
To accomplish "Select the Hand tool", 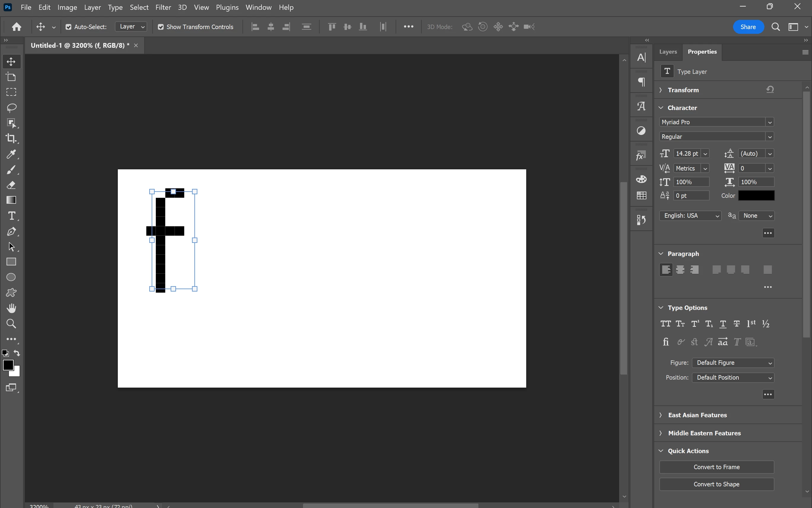I will point(12,308).
